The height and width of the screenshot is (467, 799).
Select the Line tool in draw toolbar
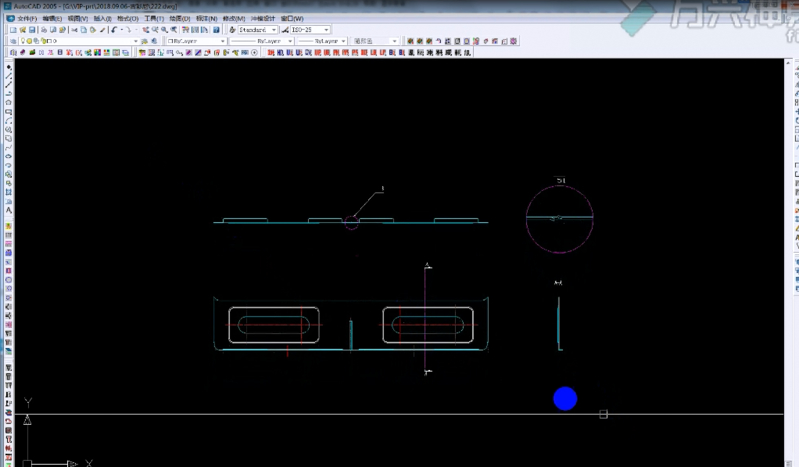(x=9, y=76)
